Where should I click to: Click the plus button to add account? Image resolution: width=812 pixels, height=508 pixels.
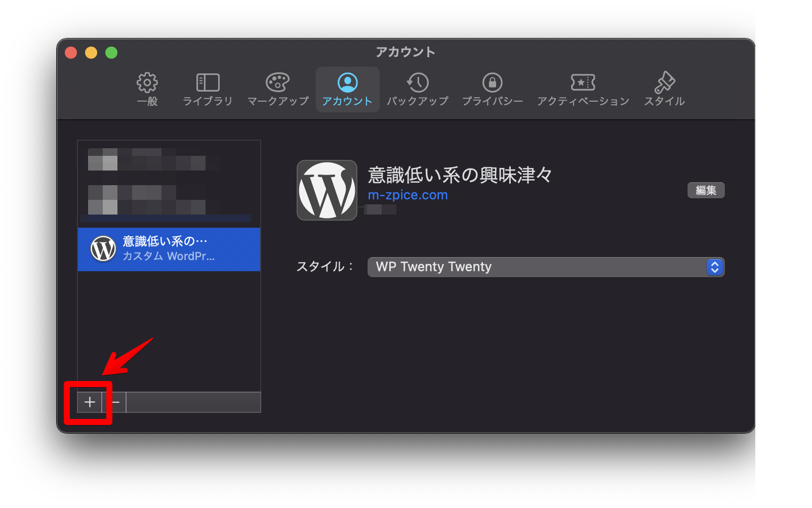pos(90,402)
